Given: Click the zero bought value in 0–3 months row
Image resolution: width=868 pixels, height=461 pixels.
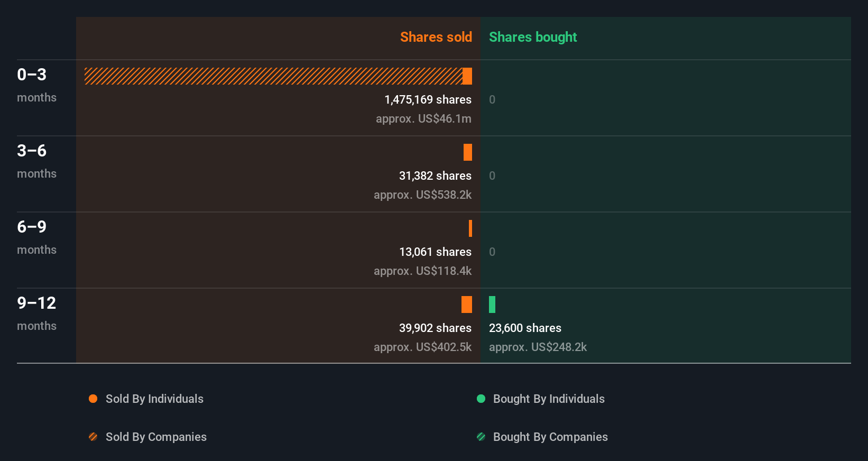Looking at the screenshot, I should (x=492, y=99).
